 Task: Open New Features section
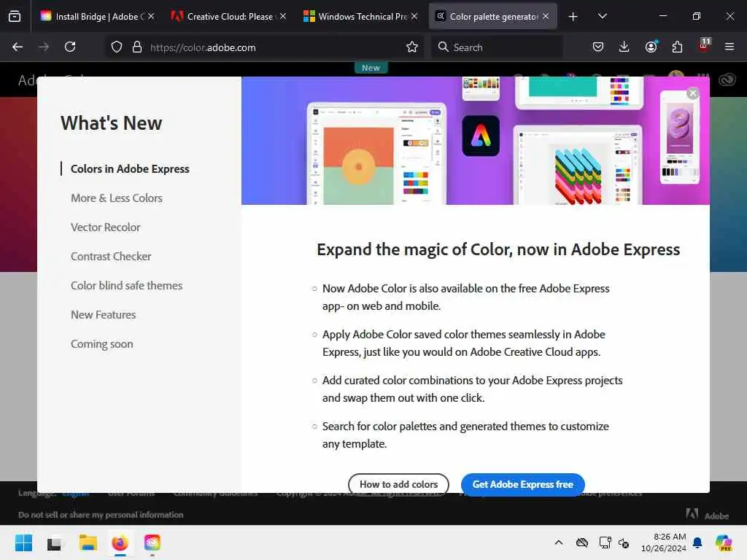[103, 315]
